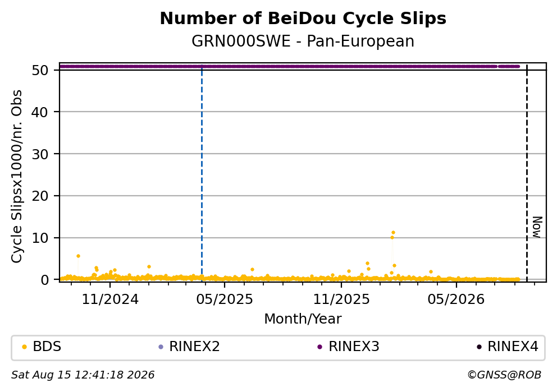Viewport: 557px width, 392px height.
Task: Click the highest cycle slip point above 10
Action: (x=393, y=233)
